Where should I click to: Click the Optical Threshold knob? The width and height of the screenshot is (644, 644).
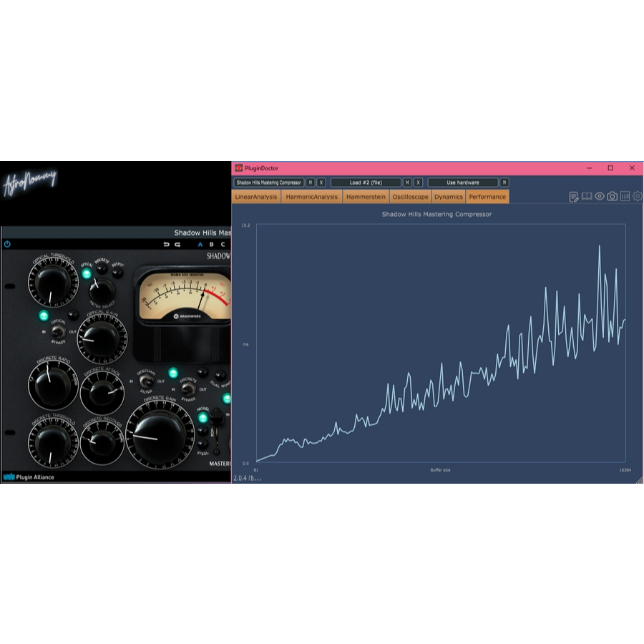click(52, 283)
